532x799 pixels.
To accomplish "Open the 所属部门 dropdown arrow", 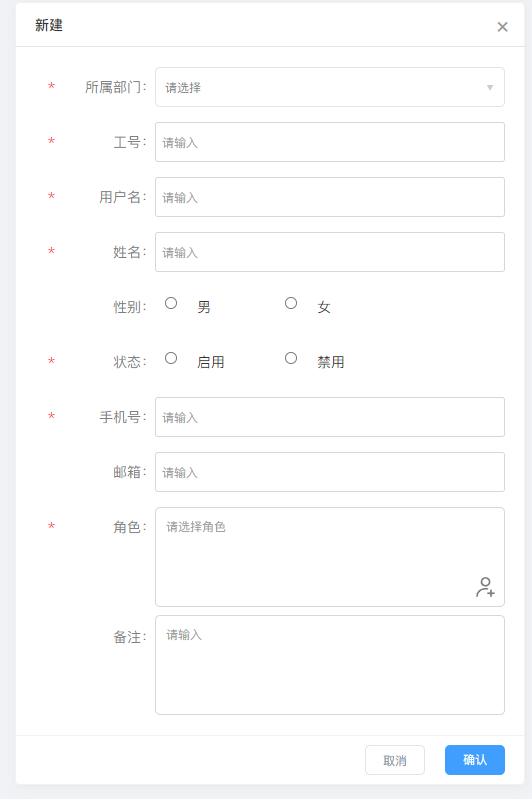I will pyautogui.click(x=490, y=88).
